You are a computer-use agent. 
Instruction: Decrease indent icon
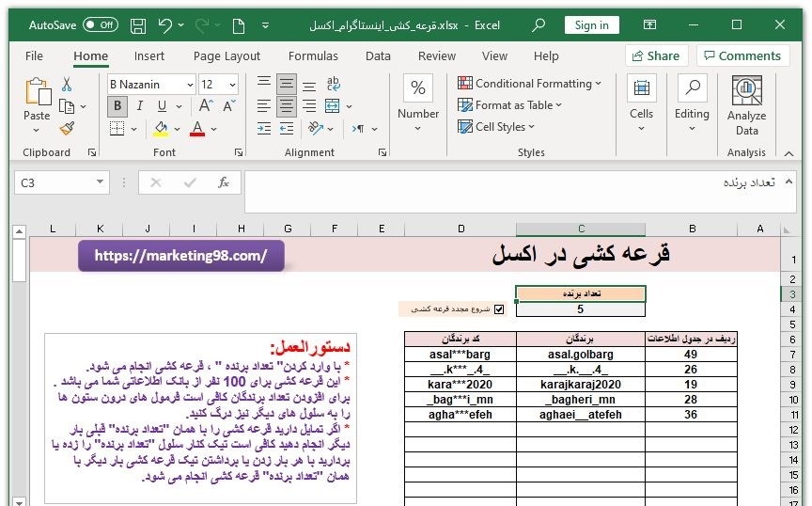287,129
